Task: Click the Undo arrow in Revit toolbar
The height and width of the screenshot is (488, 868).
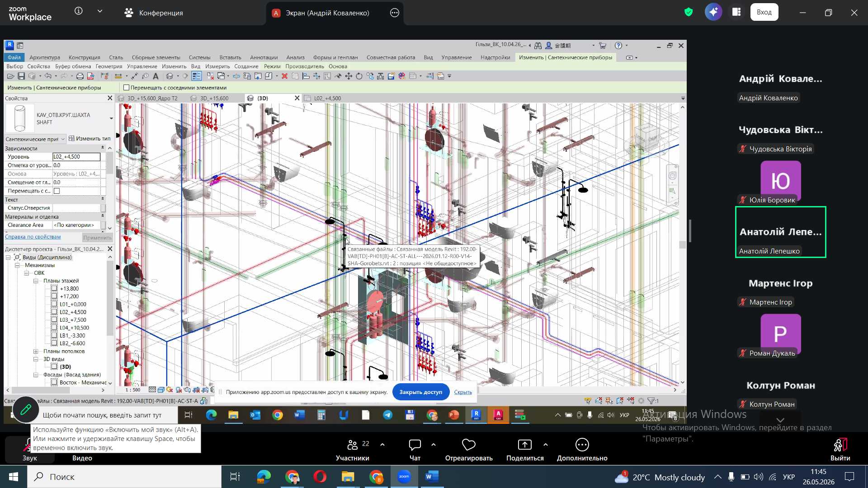Action: pyautogui.click(x=48, y=76)
